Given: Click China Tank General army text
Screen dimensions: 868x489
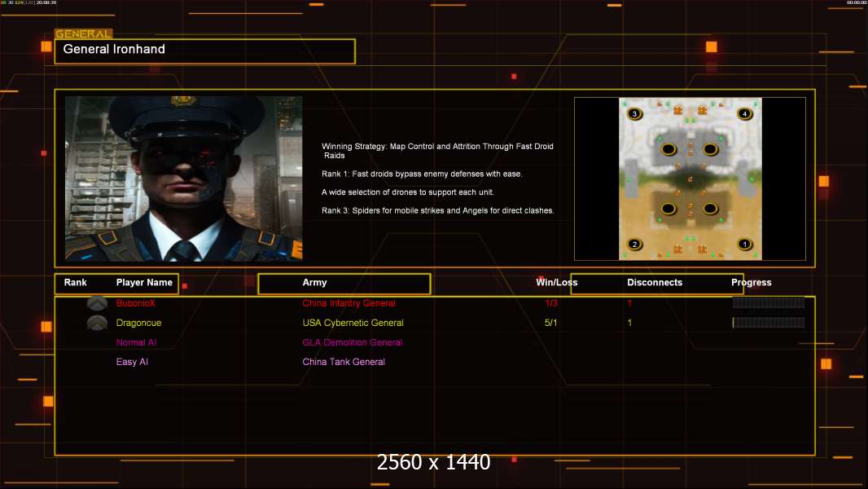Looking at the screenshot, I should tap(344, 362).
